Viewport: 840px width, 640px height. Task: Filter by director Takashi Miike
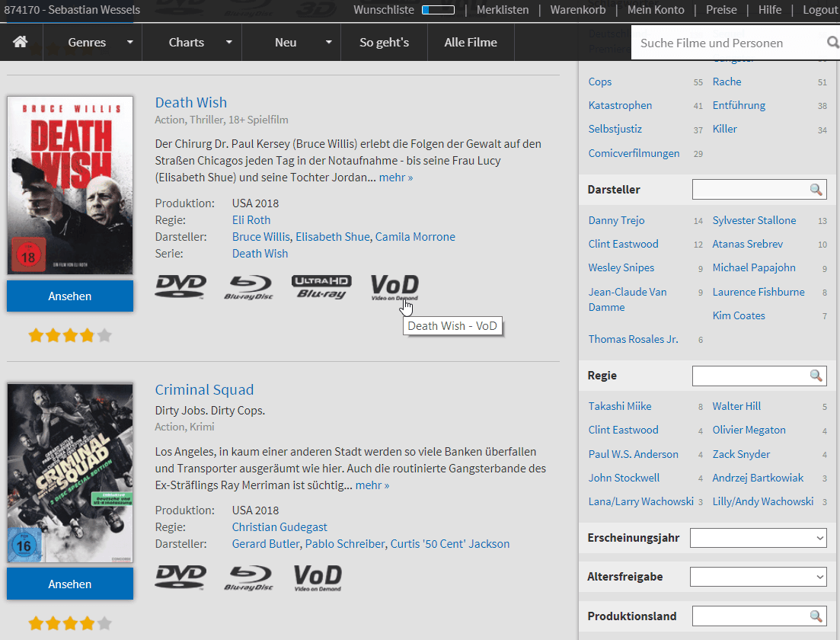click(620, 406)
